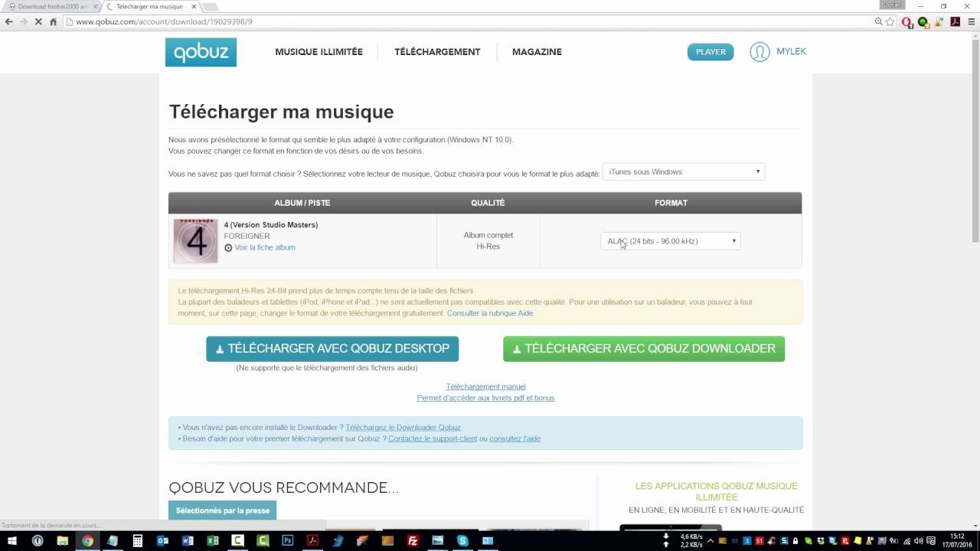Click the consultez l'aide link
The width and height of the screenshot is (980, 551).
pos(514,439)
